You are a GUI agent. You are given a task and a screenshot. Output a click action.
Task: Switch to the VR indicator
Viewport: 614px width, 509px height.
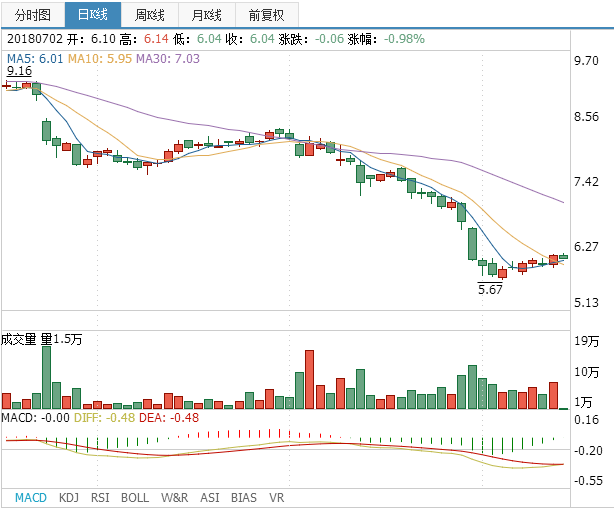tap(276, 498)
